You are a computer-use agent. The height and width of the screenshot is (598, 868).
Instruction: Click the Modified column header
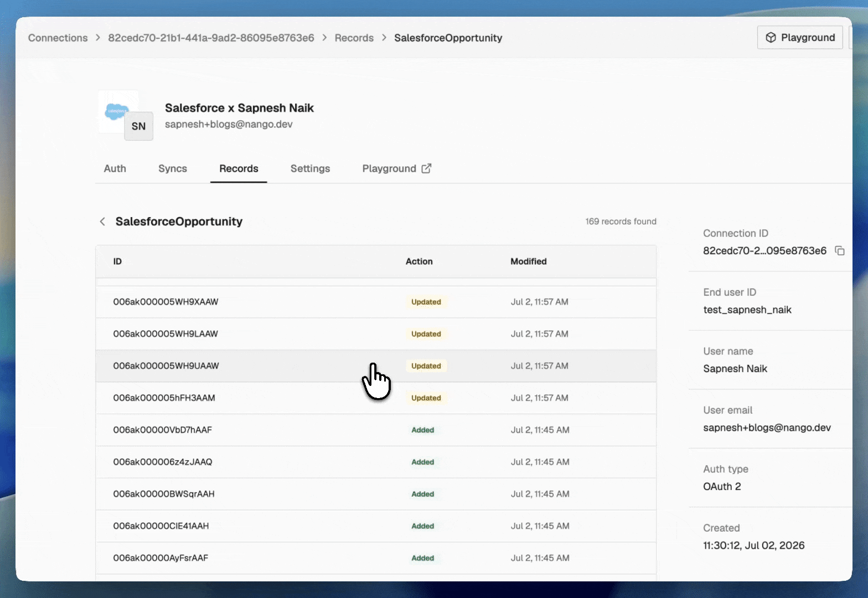pos(528,261)
